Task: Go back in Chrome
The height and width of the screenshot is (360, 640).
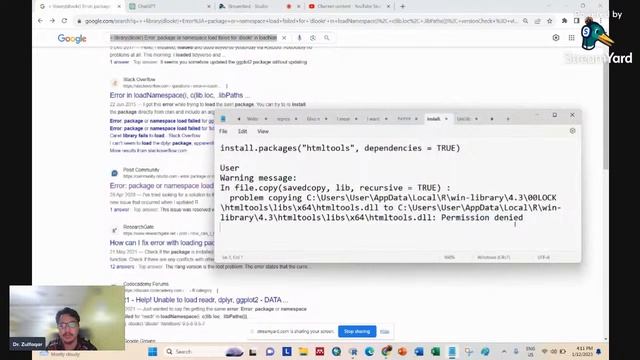Action: click(40, 21)
